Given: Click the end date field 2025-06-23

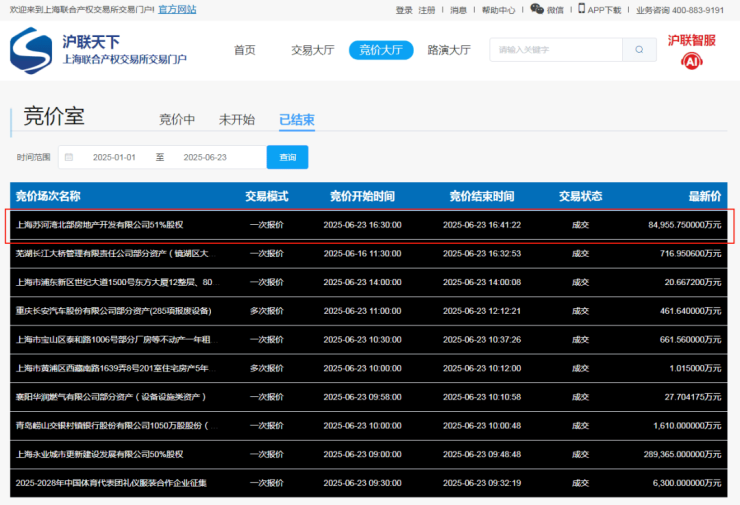Looking at the screenshot, I should pyautogui.click(x=205, y=157).
